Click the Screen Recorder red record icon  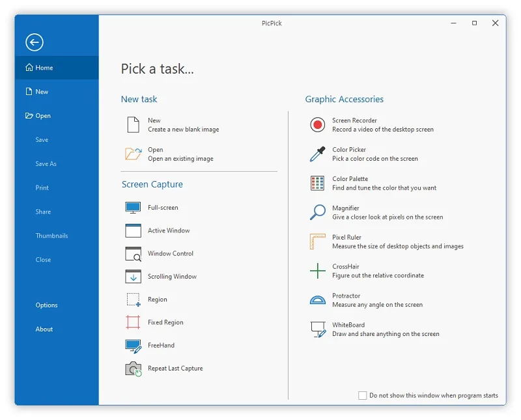317,125
